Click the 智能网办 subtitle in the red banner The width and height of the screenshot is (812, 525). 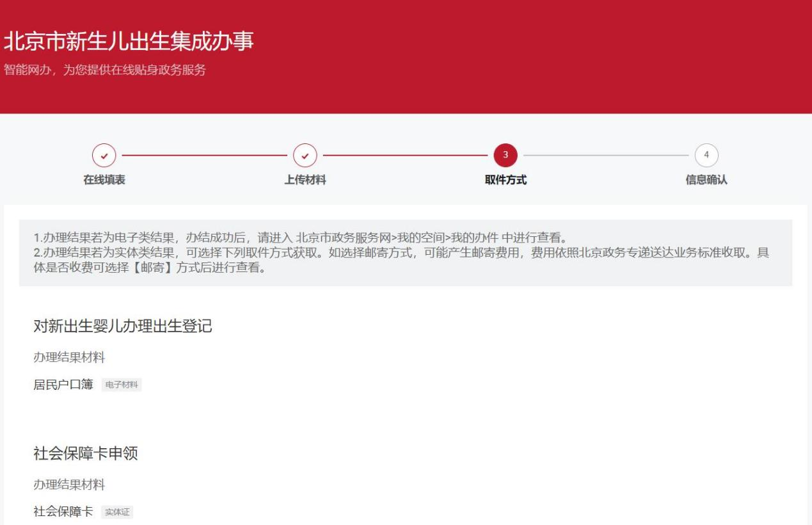coord(105,70)
